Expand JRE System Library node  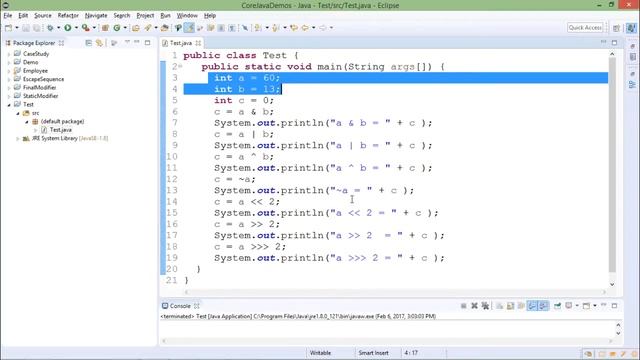click(x=18, y=139)
